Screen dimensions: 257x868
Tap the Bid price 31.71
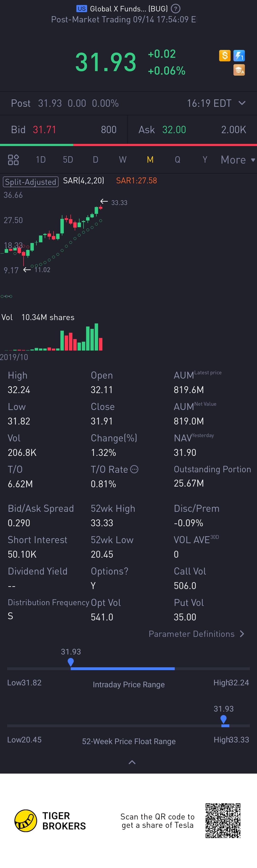pos(44,130)
